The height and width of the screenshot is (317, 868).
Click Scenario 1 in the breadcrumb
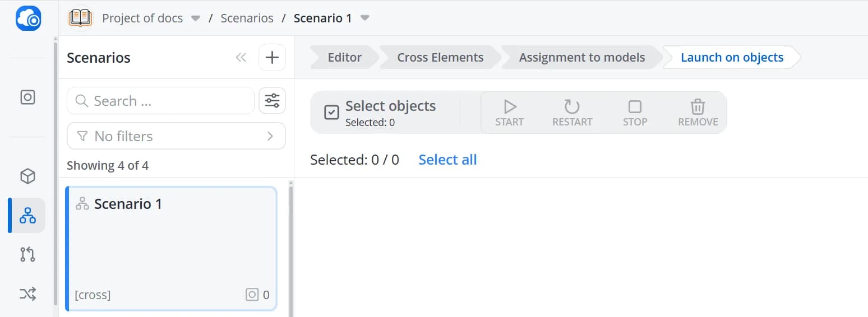[323, 18]
